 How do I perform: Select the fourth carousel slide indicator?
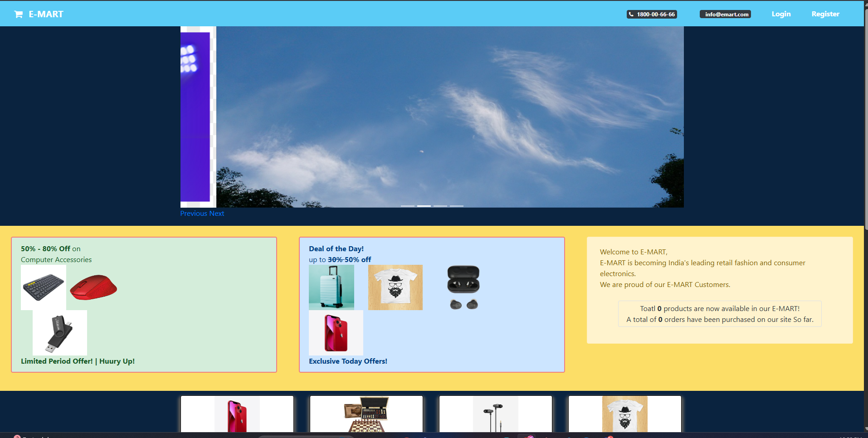tap(456, 206)
